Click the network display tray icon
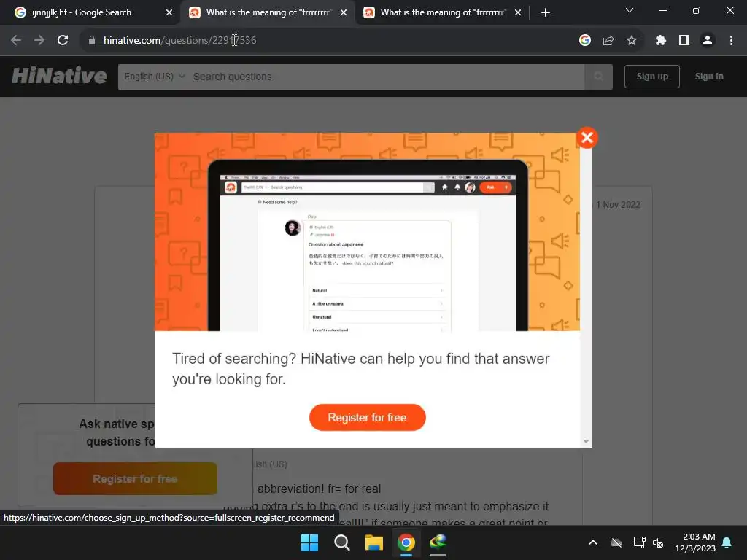The width and height of the screenshot is (747, 560). (639, 542)
